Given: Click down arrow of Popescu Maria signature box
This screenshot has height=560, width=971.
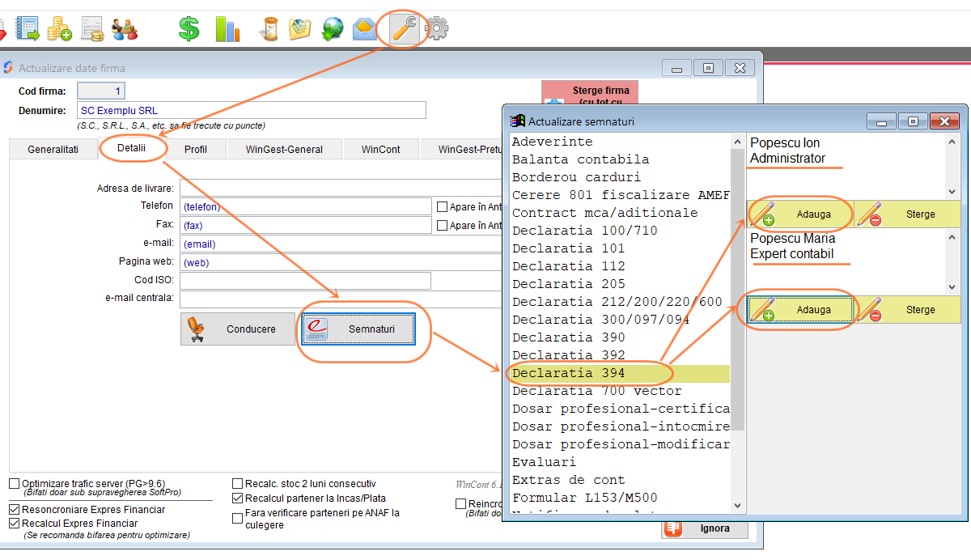Looking at the screenshot, I should 952,287.
